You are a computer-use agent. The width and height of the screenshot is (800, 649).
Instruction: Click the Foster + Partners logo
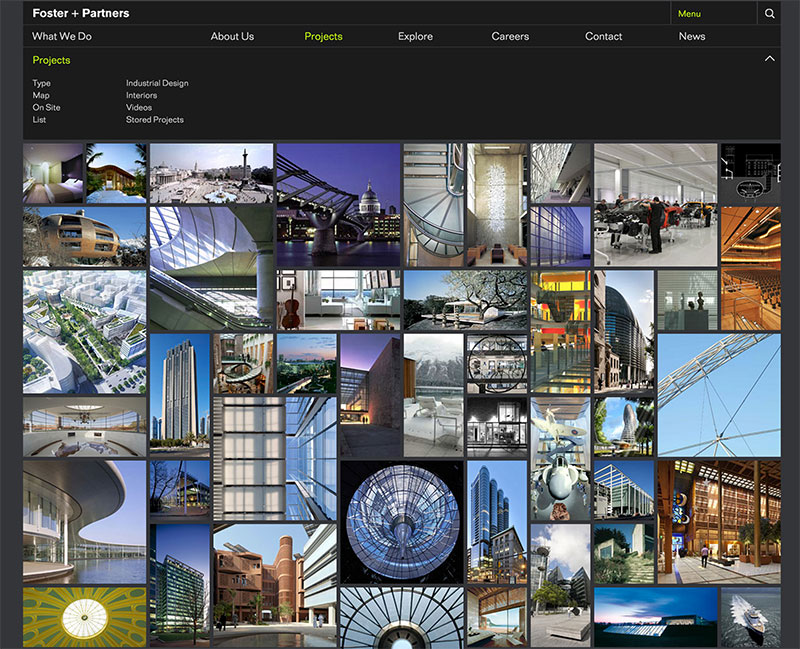pos(81,13)
